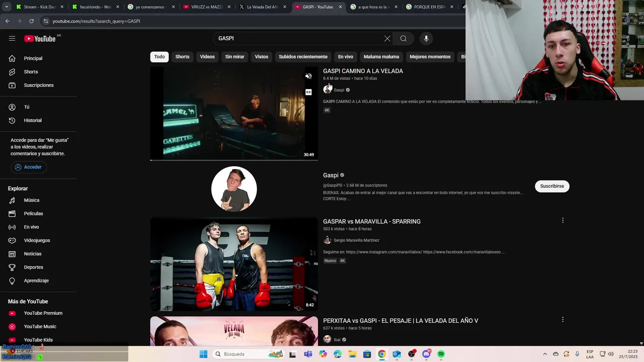
Task: Select the Subidos recientemente filter chip
Action: pos(303,57)
